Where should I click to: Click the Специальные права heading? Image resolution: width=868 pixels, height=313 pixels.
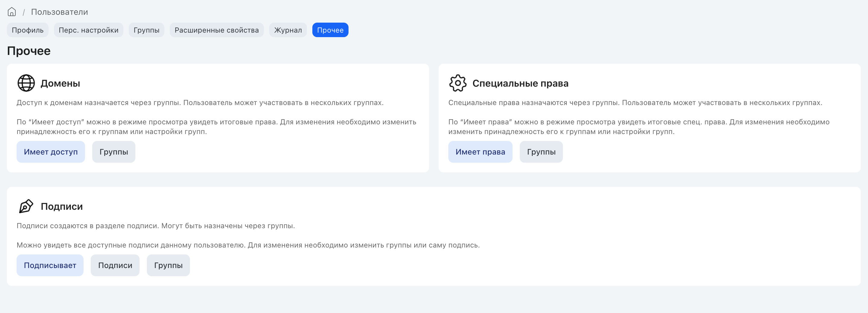(x=520, y=83)
